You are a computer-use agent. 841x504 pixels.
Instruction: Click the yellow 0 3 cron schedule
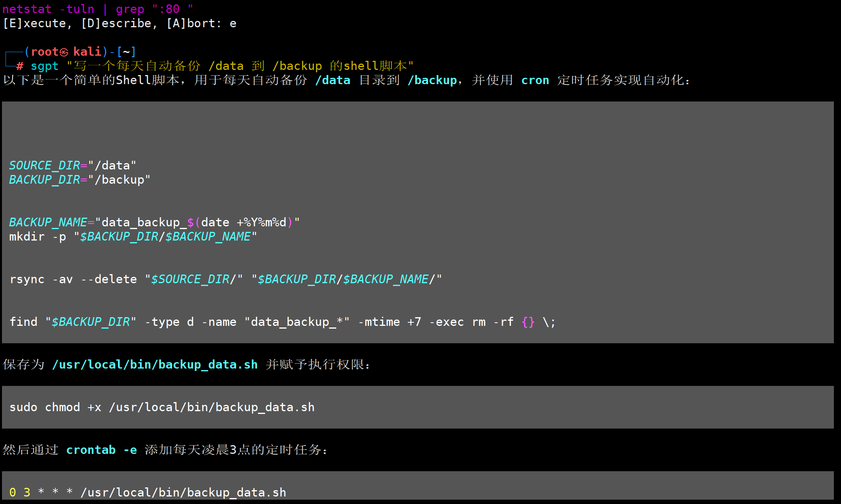[x=20, y=493]
